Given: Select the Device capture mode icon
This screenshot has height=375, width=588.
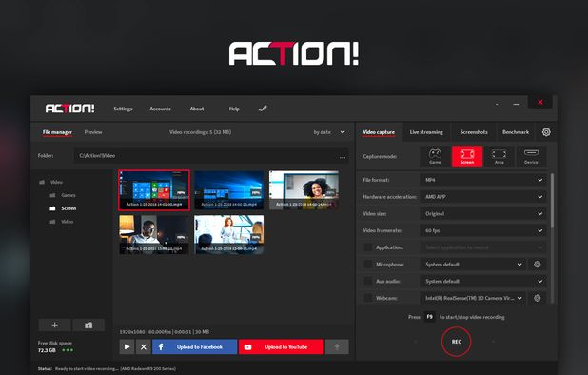Looking at the screenshot, I should tap(531, 156).
